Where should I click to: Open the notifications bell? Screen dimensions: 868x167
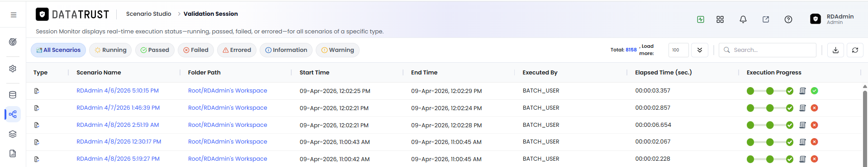(743, 19)
